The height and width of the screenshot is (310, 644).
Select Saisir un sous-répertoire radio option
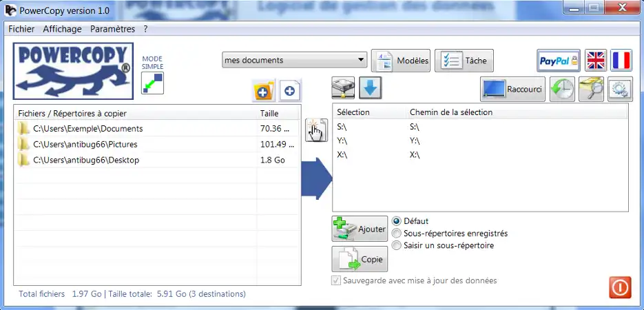pyautogui.click(x=396, y=245)
